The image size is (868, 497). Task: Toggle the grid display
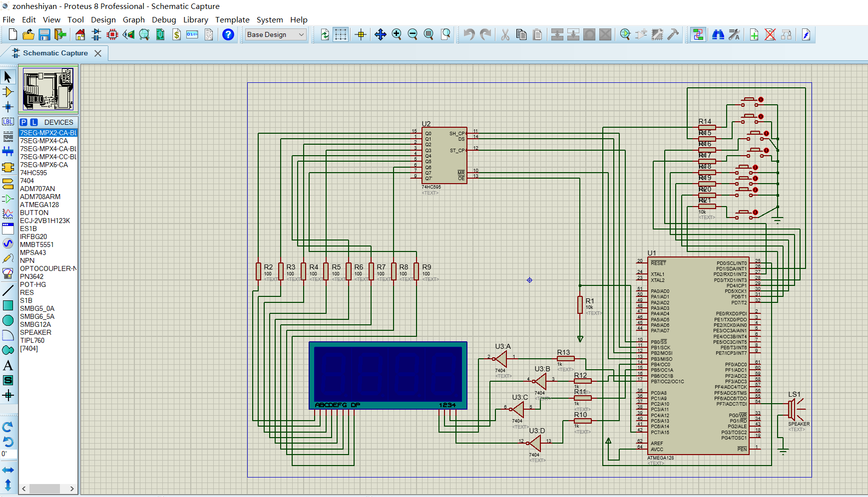point(340,34)
